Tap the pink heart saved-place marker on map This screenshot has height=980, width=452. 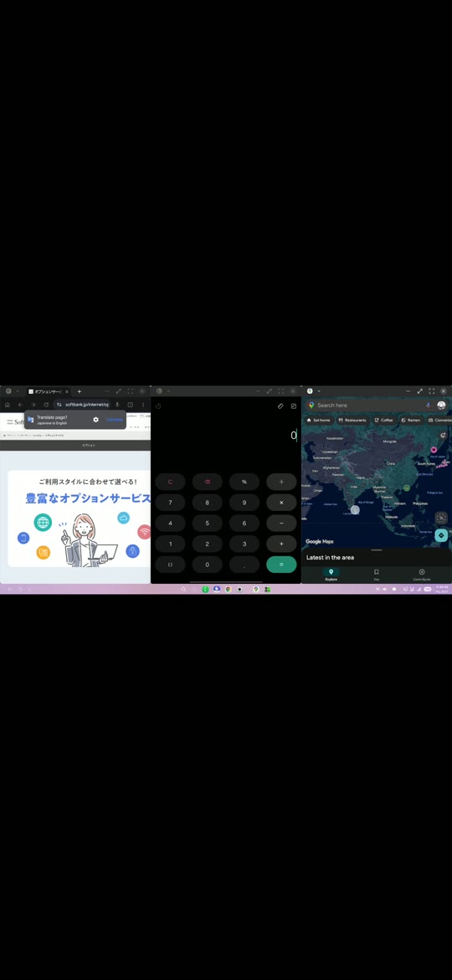[434, 449]
